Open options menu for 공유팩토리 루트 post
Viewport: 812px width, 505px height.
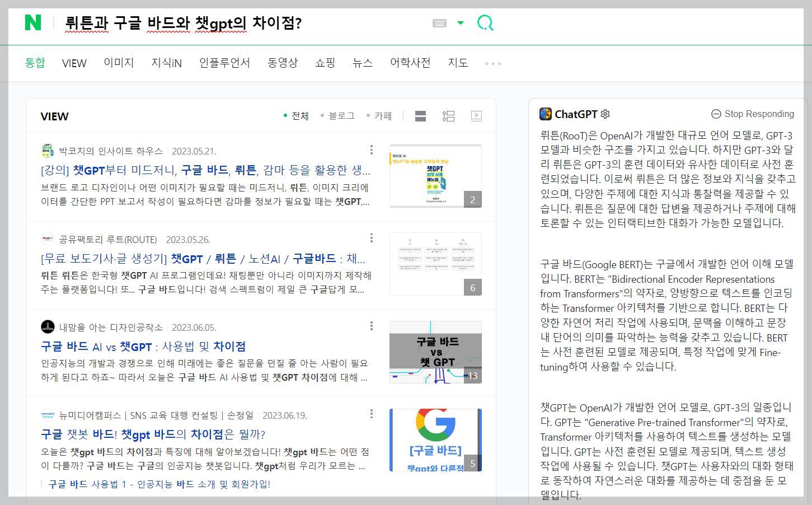coord(372,238)
